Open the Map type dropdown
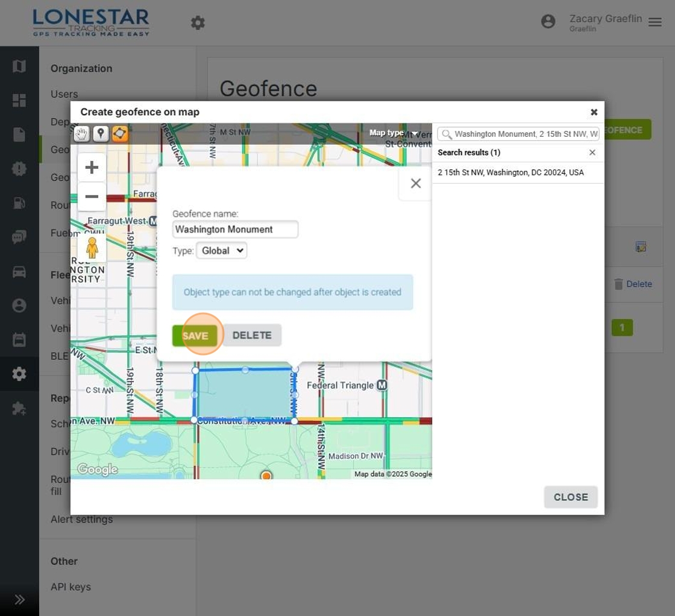Screen dimensions: 675x616 394,133
